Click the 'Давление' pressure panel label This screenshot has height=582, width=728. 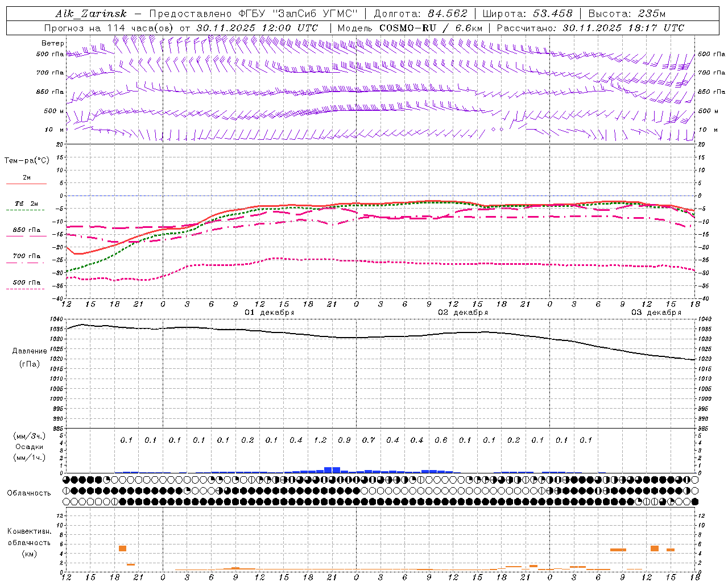[x=30, y=351]
